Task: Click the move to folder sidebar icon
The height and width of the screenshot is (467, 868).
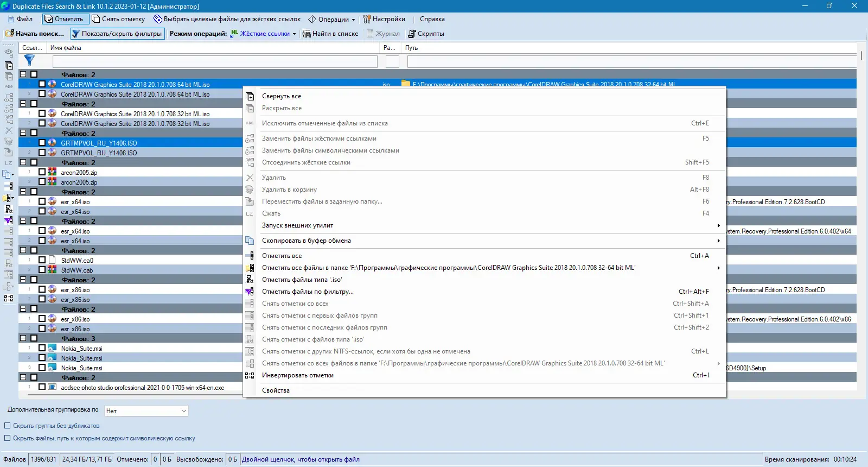Action: tap(9, 153)
